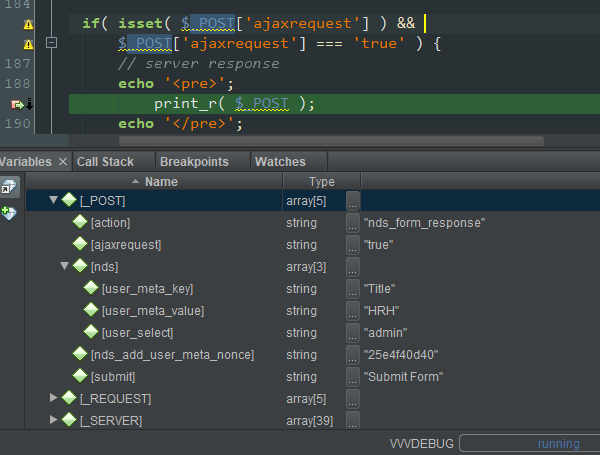Image resolution: width=600 pixels, height=455 pixels.
Task: Open value editor button for [action]
Action: (353, 223)
